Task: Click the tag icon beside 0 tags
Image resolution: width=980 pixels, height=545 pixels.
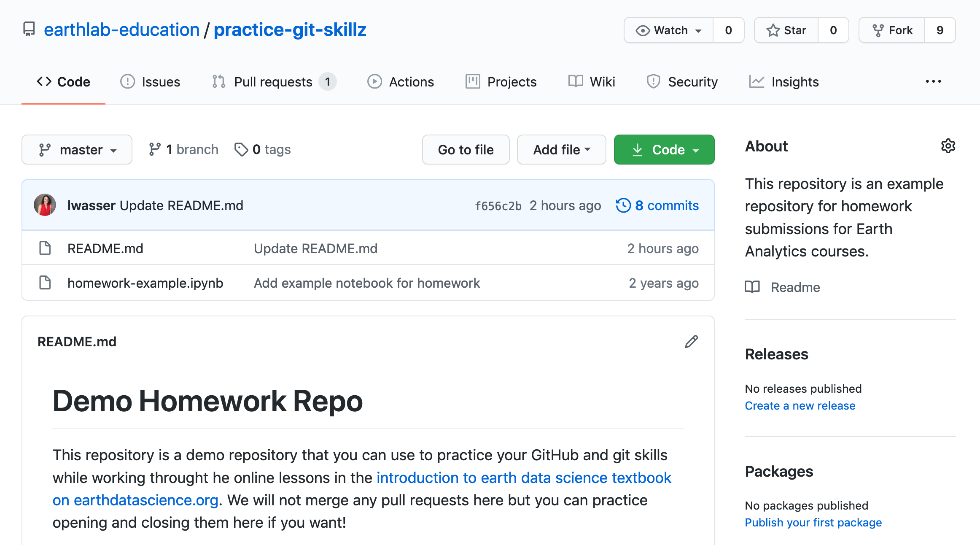Action: click(241, 149)
